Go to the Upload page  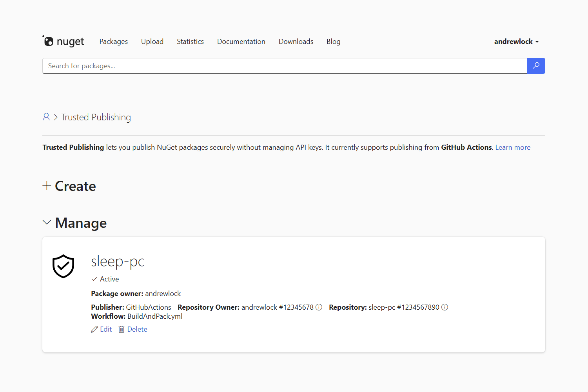pyautogui.click(x=152, y=42)
